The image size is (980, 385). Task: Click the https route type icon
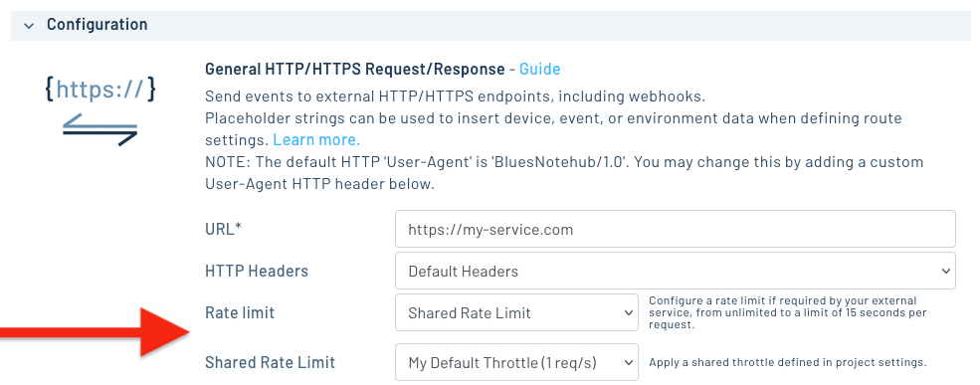click(100, 111)
